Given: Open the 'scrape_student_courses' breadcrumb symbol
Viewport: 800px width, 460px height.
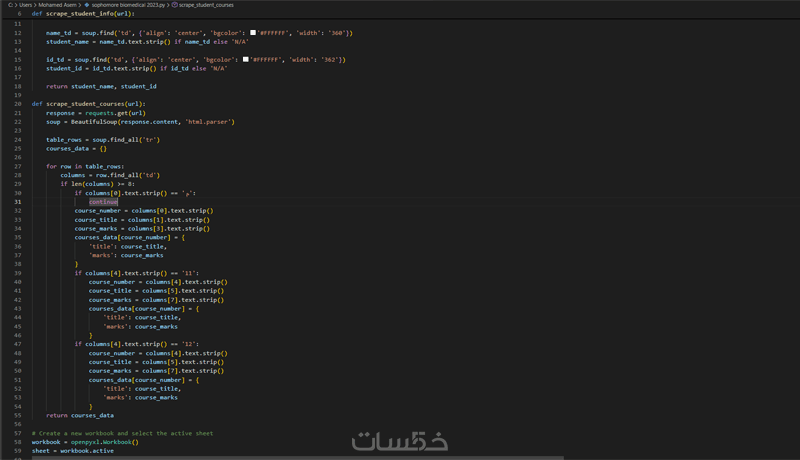Looking at the screenshot, I should point(206,5).
